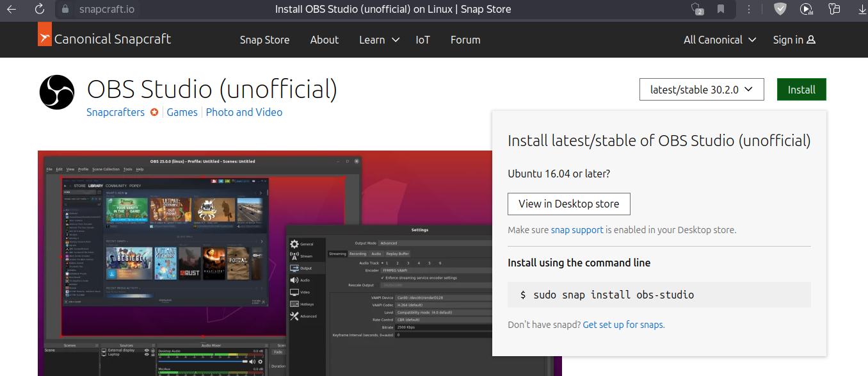Open the latest/stable 30.2.0 channel dropdown
The height and width of the screenshot is (376, 868).
point(702,90)
